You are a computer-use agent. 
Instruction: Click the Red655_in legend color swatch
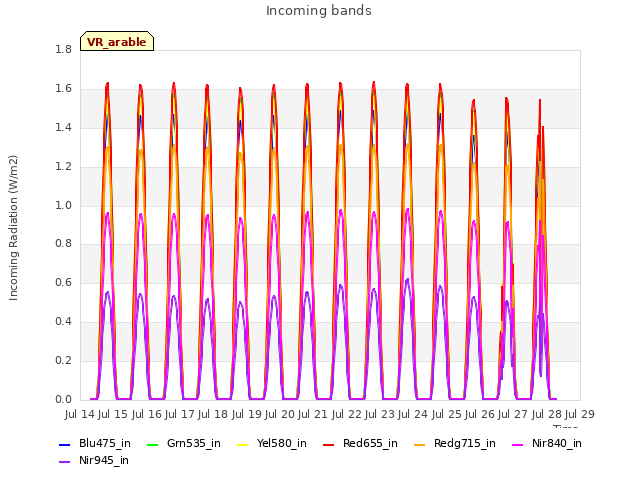point(329,444)
